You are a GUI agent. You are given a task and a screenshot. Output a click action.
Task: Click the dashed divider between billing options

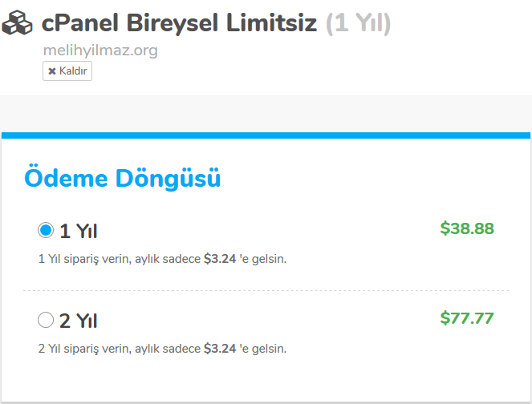point(266,290)
